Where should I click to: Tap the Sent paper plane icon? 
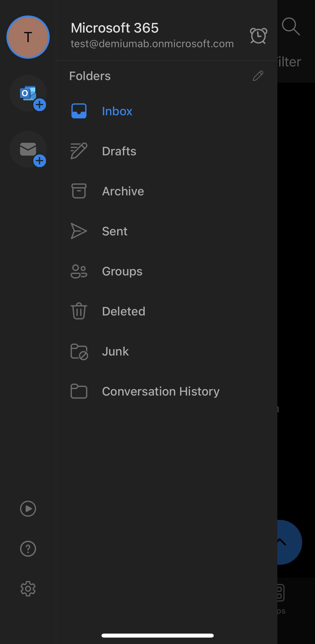coord(79,231)
